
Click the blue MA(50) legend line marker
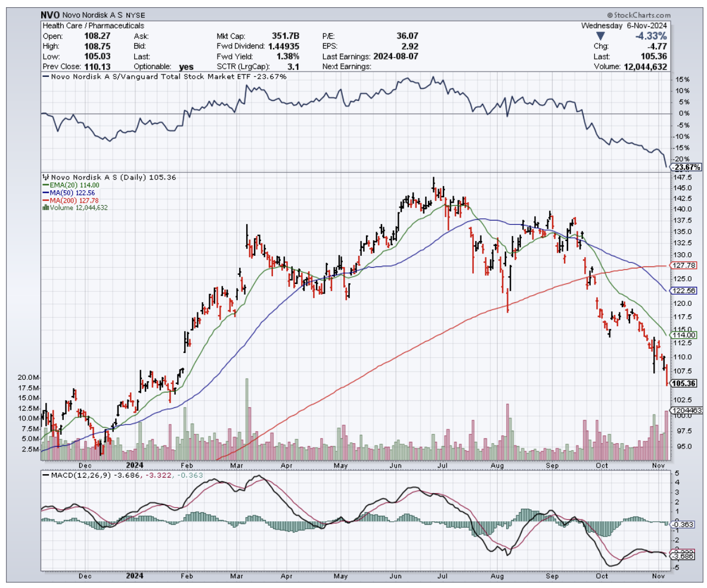point(45,193)
